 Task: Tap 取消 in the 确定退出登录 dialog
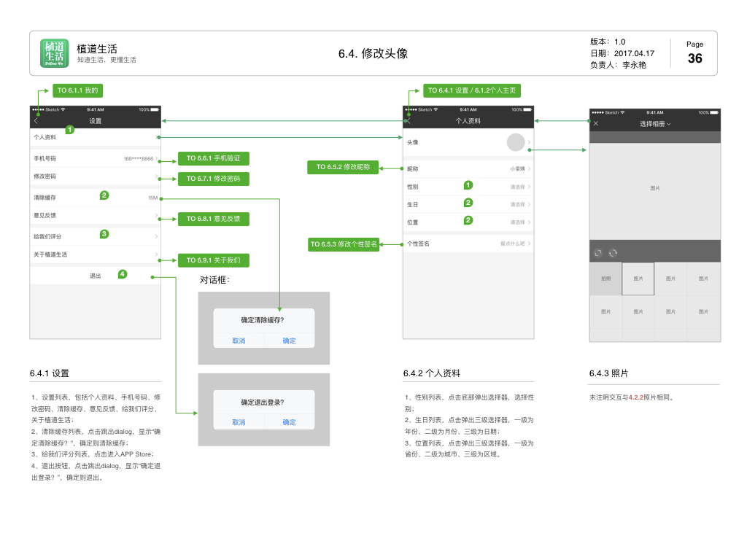click(x=239, y=422)
